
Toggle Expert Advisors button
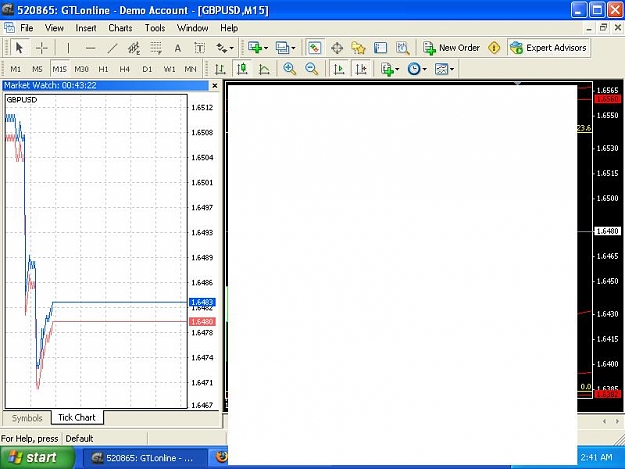click(548, 48)
